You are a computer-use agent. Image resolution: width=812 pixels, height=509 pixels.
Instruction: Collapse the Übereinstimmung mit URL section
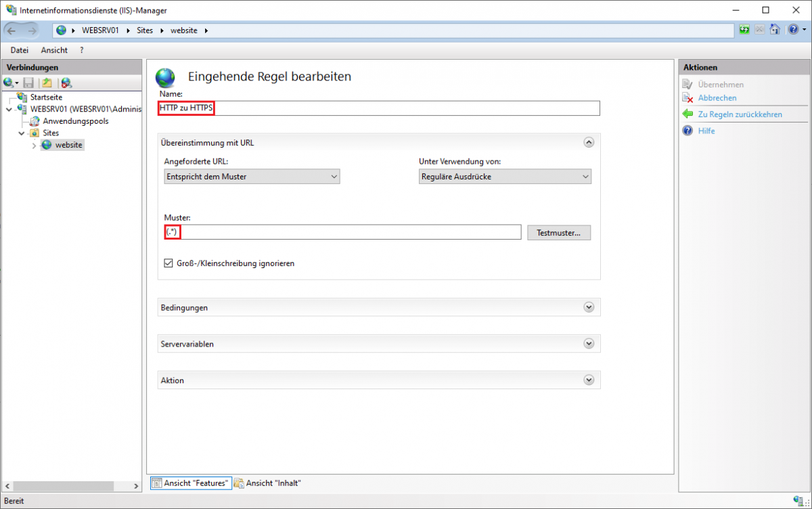click(589, 142)
